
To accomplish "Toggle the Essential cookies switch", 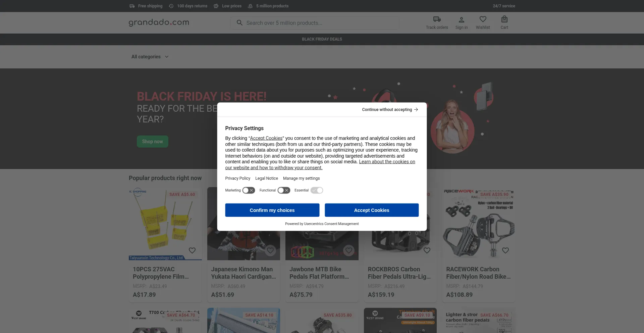I will coord(317,190).
